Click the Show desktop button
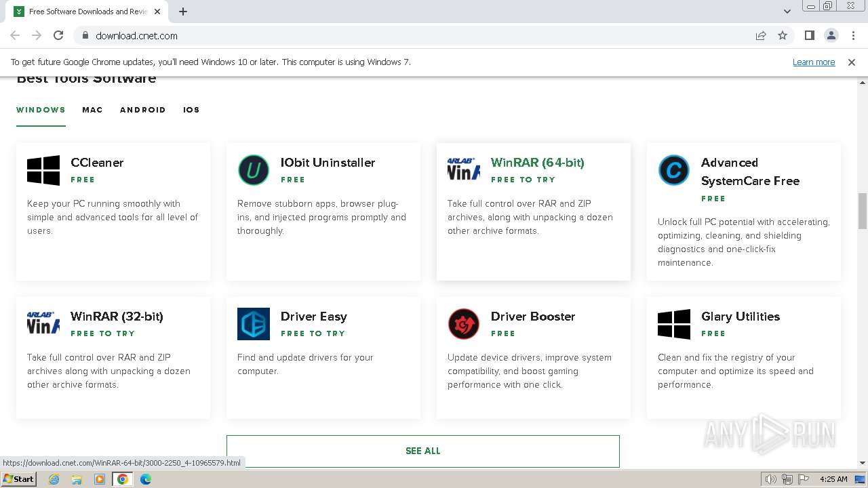 [x=861, y=479]
